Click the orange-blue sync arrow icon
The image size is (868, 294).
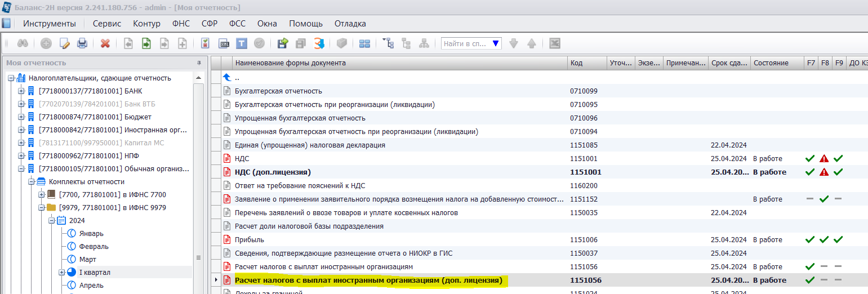319,43
